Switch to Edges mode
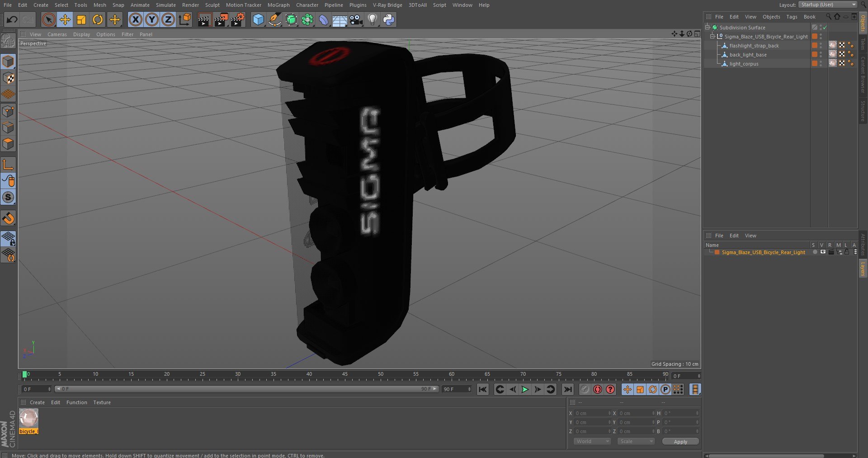868x458 pixels. pyautogui.click(x=8, y=127)
